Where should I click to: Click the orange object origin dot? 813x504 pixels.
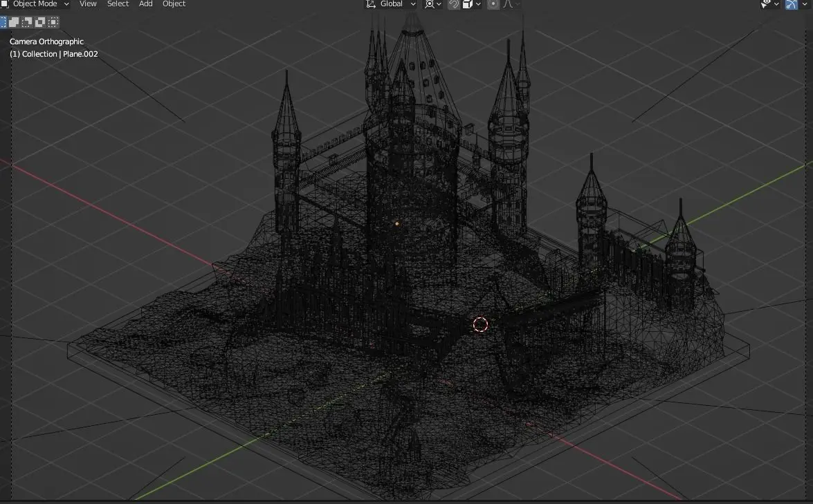click(397, 224)
